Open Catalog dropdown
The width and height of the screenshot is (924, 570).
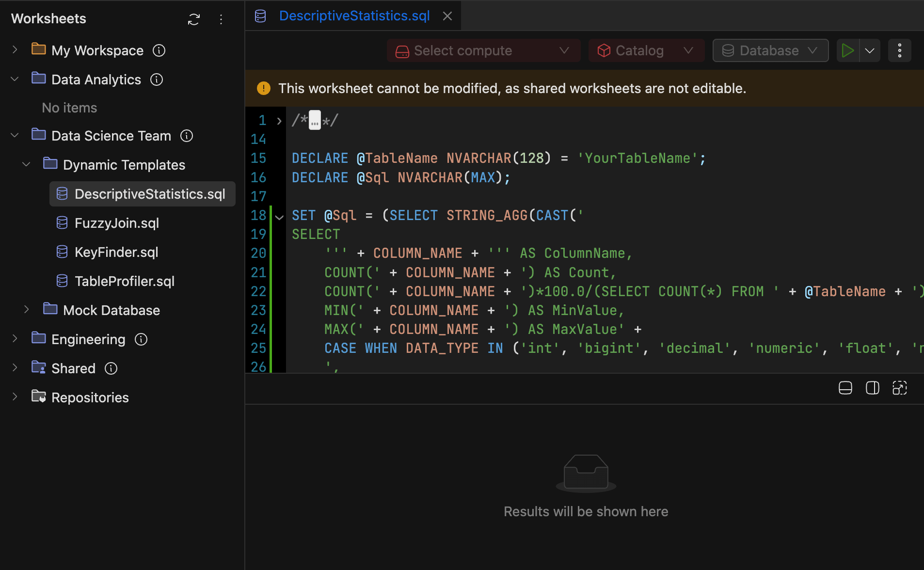click(x=646, y=50)
